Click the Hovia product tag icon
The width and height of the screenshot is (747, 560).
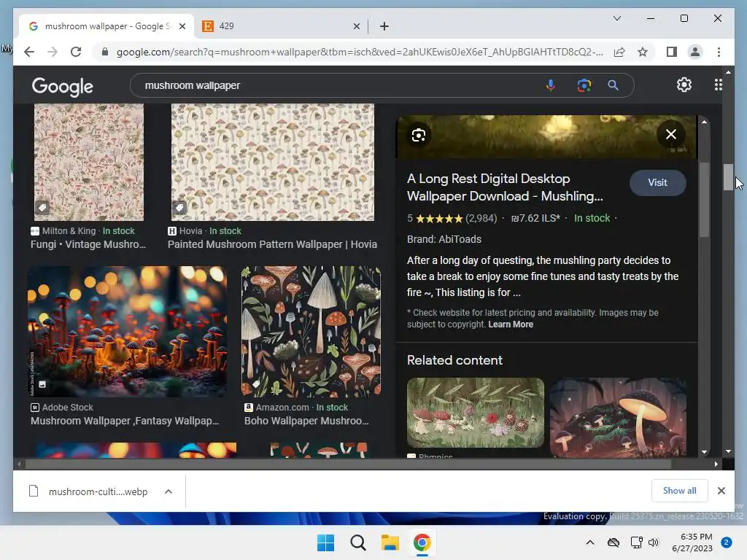pyautogui.click(x=179, y=208)
